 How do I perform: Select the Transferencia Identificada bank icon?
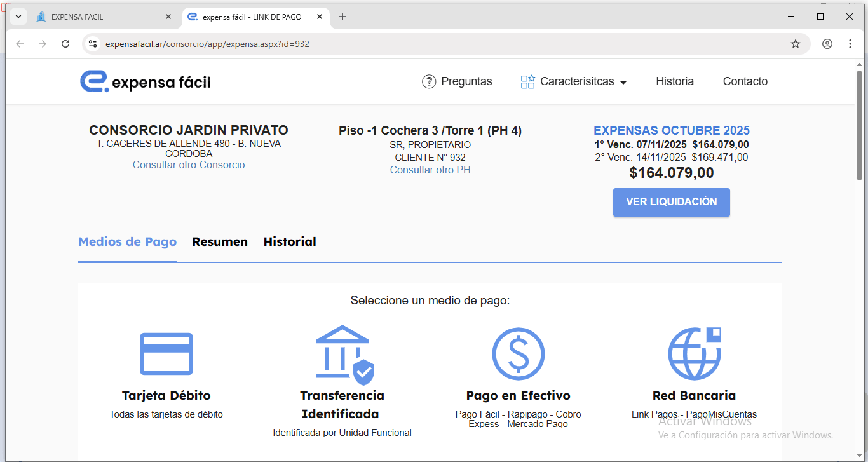tap(344, 355)
